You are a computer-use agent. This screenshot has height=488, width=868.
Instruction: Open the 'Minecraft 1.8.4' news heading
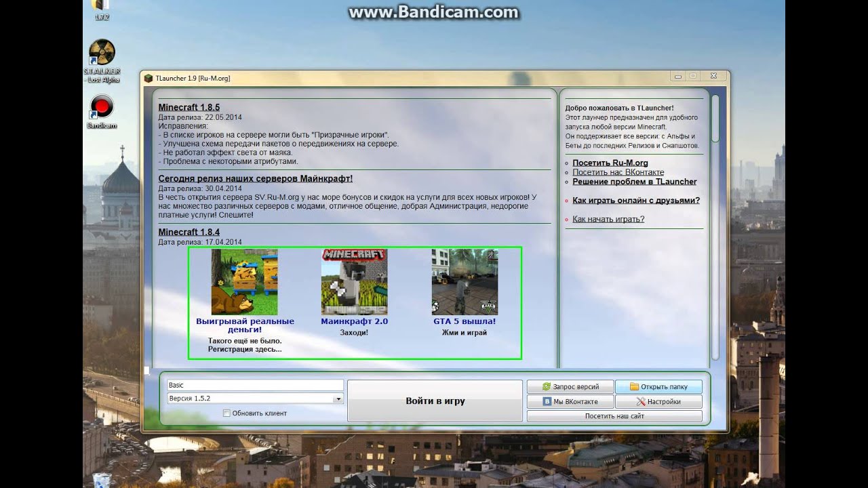189,232
